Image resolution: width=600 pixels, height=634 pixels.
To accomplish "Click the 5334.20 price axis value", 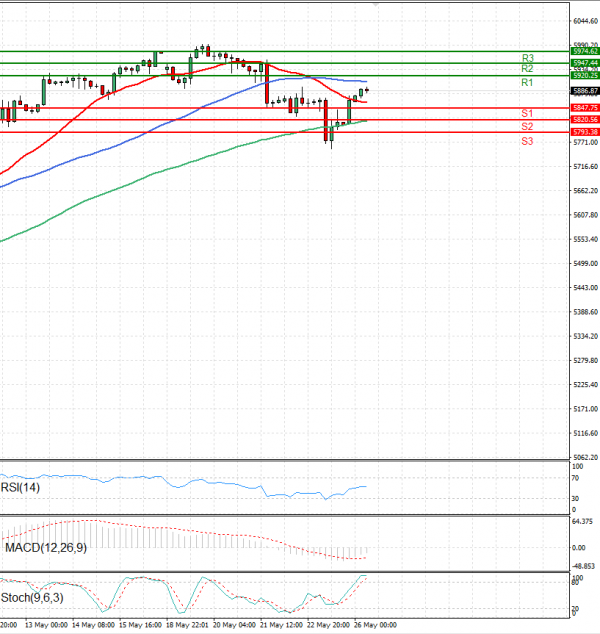I will coord(585,336).
